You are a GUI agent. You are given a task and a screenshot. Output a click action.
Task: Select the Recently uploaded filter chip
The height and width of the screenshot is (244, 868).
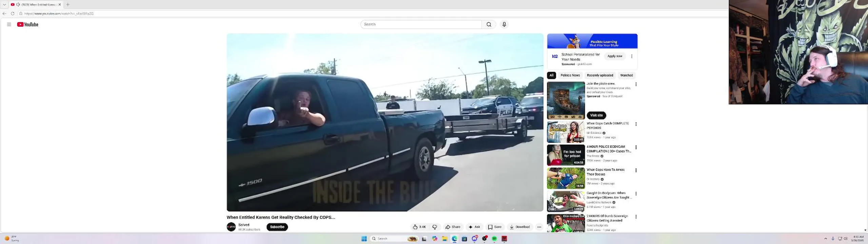(x=600, y=75)
